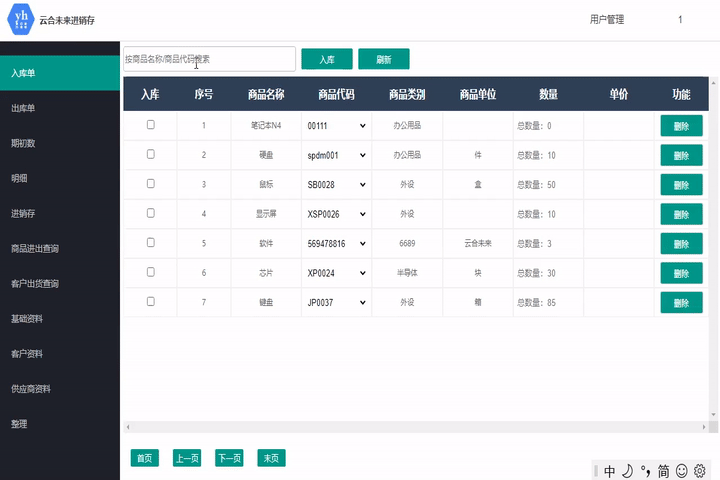Go to 供应商资料 in the sidebar
This screenshot has height=480, width=720.
point(31,389)
